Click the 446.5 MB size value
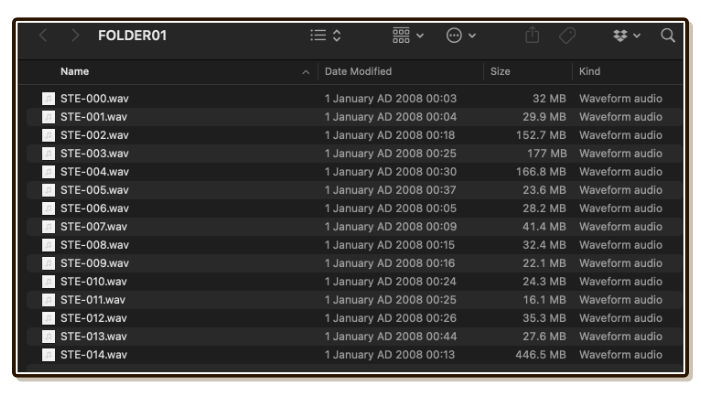This screenshot has height=395, width=701. pos(541,355)
